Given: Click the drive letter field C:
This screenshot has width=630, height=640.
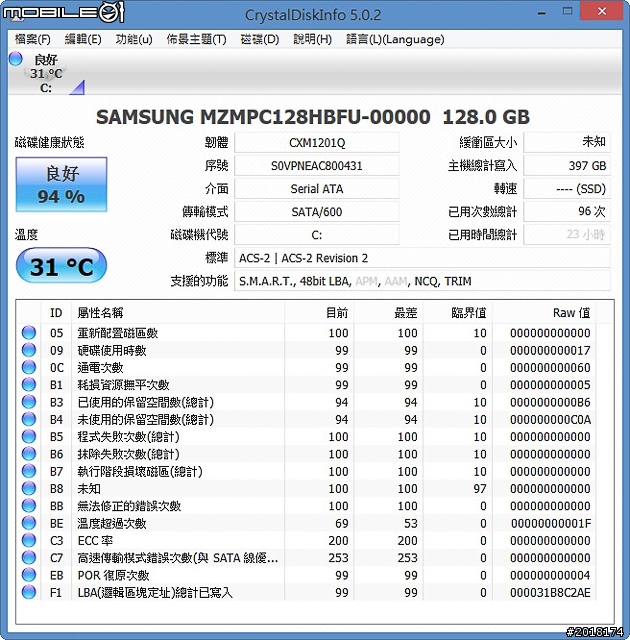Looking at the screenshot, I should (x=317, y=235).
